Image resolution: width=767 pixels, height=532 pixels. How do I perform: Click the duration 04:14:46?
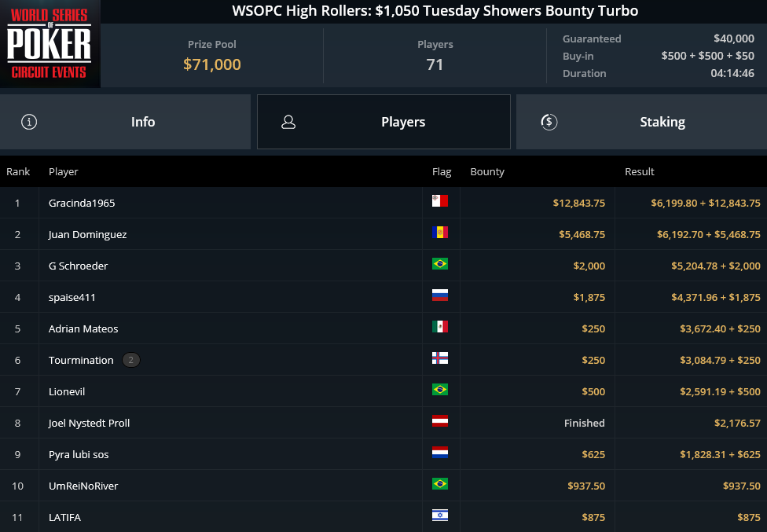click(x=732, y=73)
